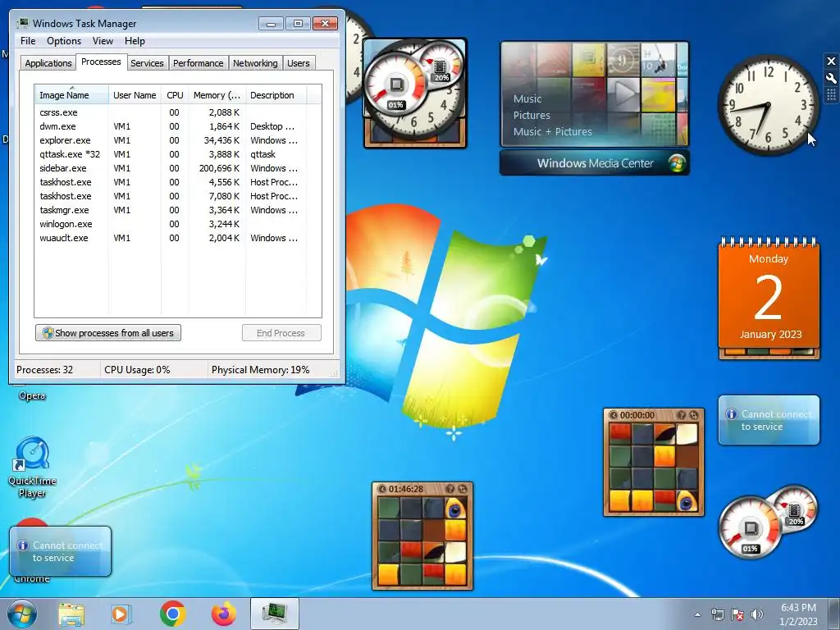Viewport: 840px width, 630px height.
Task: Select the taskmgr.exe process row
Action: (171, 210)
